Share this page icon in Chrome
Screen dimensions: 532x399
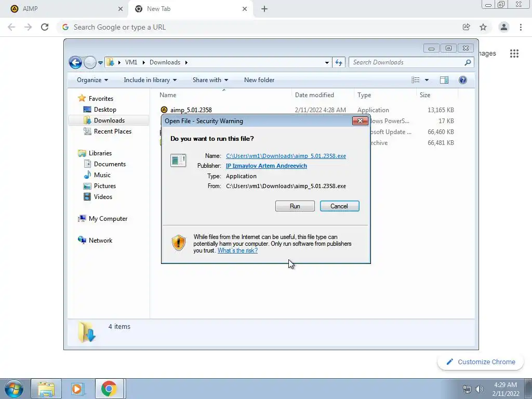tap(467, 27)
